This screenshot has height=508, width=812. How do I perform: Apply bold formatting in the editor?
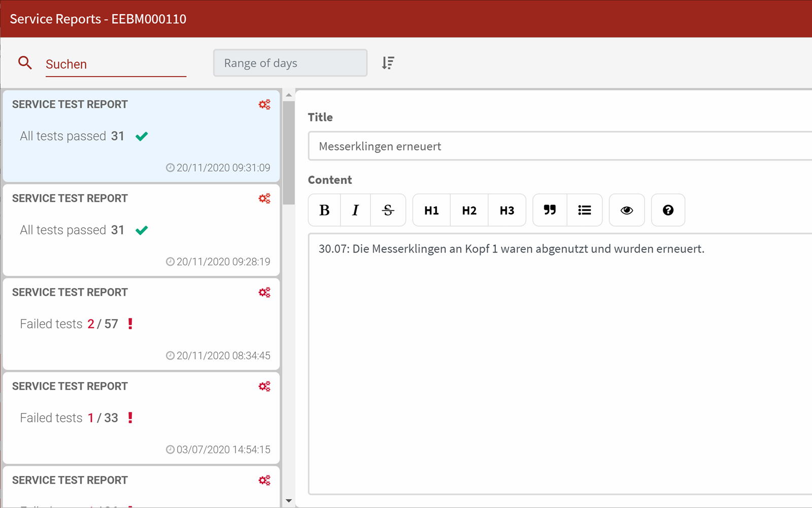[324, 210]
